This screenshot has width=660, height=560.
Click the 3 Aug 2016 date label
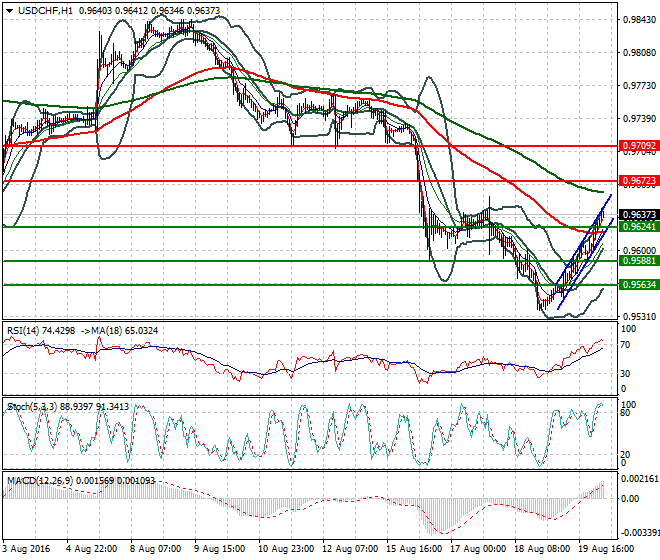click(x=29, y=549)
